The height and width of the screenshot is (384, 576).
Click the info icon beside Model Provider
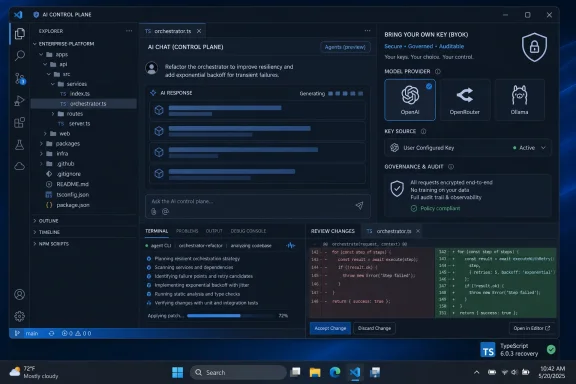(438, 71)
